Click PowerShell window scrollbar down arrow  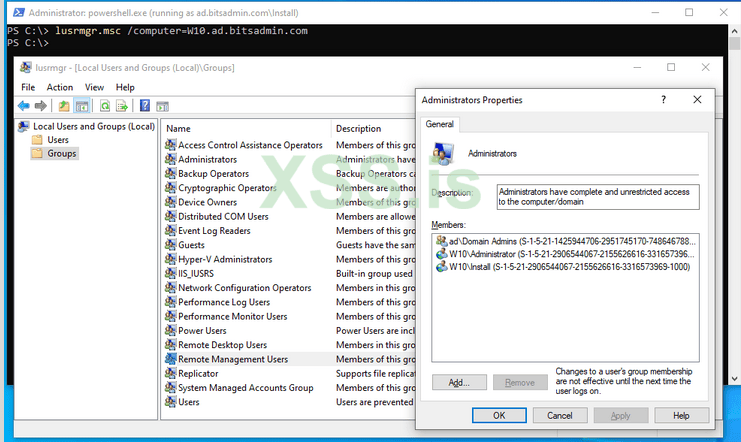point(734,379)
